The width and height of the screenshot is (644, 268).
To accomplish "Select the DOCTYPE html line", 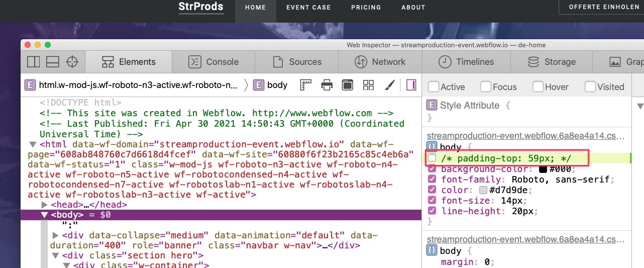I will coord(80,102).
